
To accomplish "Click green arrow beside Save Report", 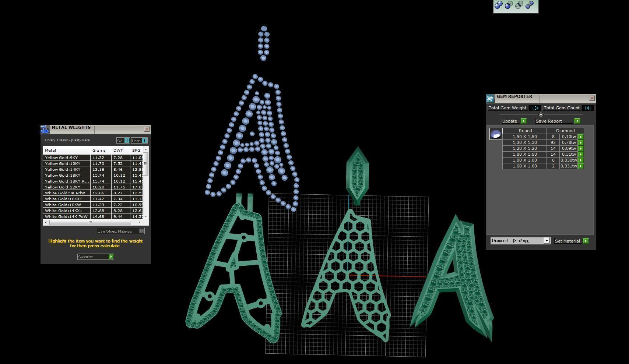I will click(x=577, y=121).
